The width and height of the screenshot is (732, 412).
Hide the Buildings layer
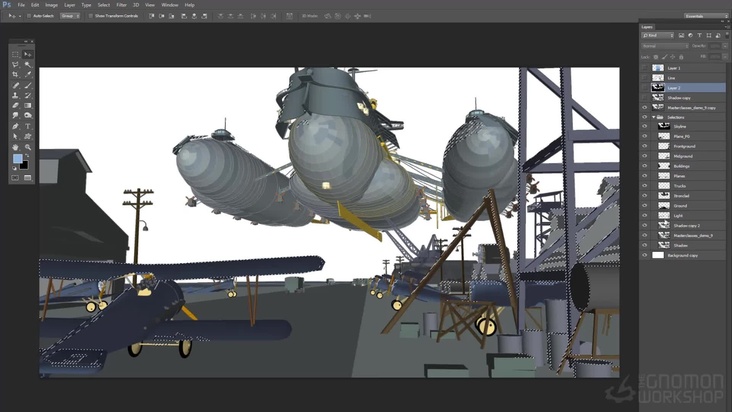click(x=645, y=166)
